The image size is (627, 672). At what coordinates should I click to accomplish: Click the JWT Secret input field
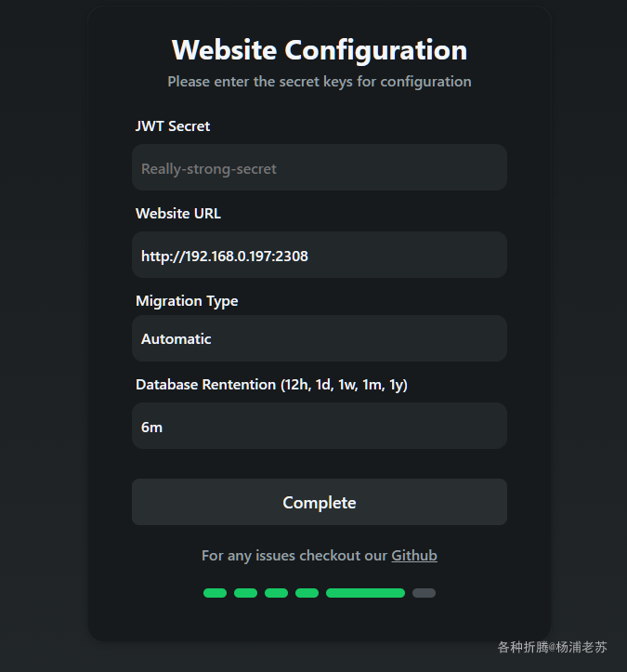(x=319, y=167)
